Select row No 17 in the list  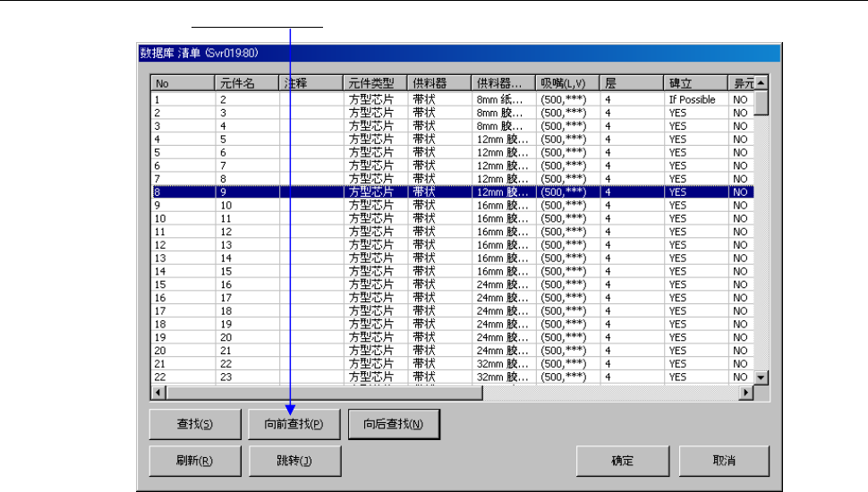453,311
